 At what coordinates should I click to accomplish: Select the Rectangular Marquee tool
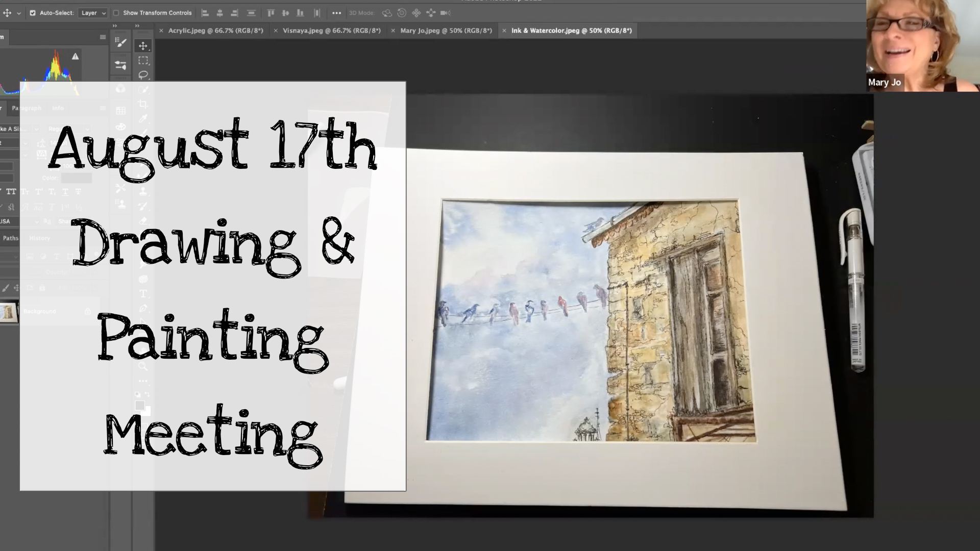pyautogui.click(x=143, y=61)
